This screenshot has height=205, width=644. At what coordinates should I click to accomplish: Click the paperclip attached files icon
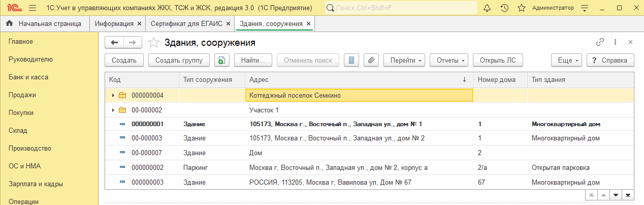point(371,60)
